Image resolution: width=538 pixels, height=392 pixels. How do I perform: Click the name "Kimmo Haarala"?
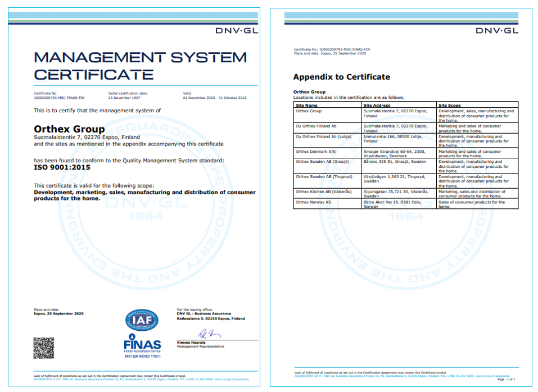tap(191, 343)
